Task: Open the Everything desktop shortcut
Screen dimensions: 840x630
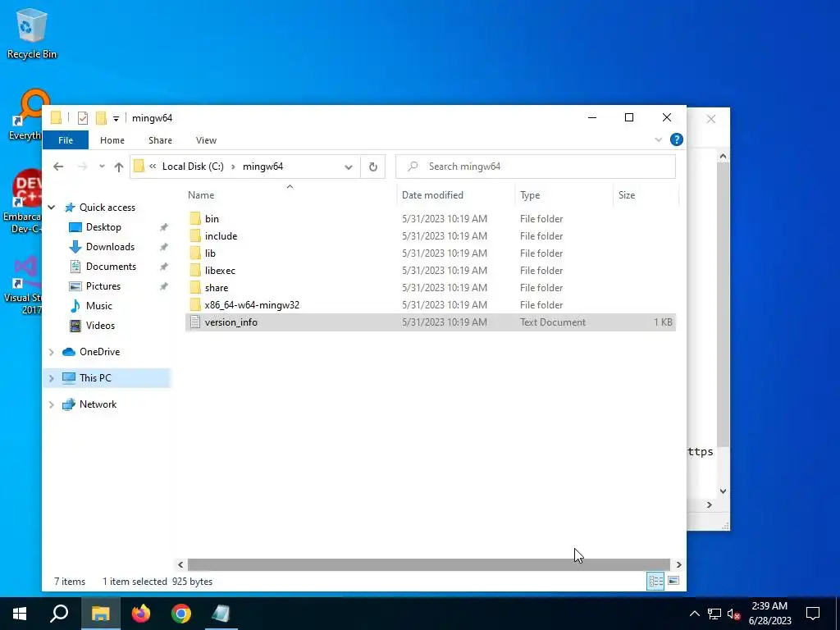Action: pos(25,115)
